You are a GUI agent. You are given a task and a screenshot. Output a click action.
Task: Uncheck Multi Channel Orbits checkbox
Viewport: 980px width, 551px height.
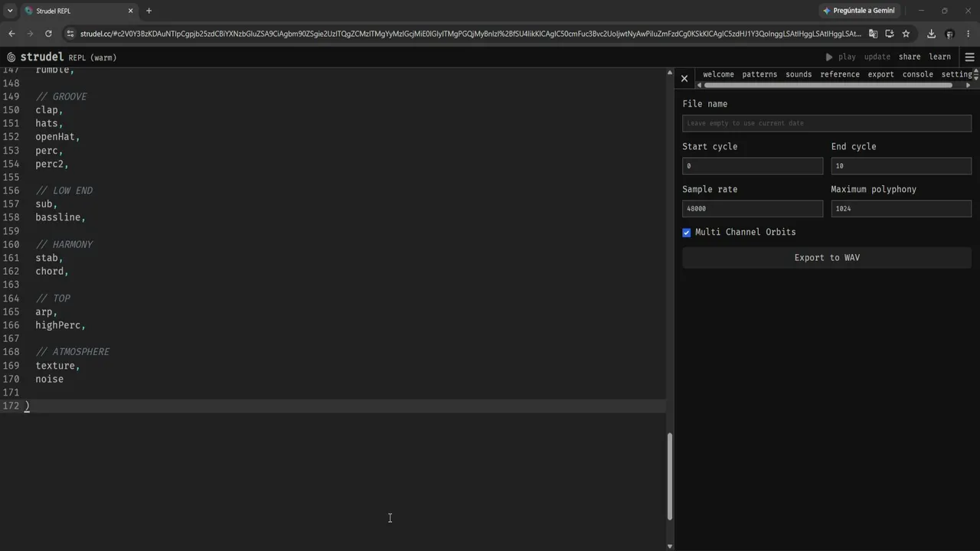click(687, 233)
